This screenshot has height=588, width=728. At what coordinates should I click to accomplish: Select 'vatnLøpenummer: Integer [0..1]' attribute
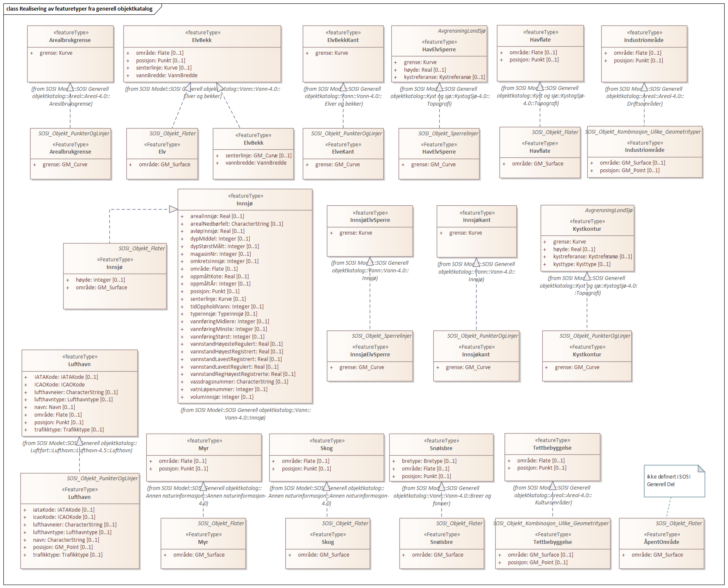coord(229,389)
